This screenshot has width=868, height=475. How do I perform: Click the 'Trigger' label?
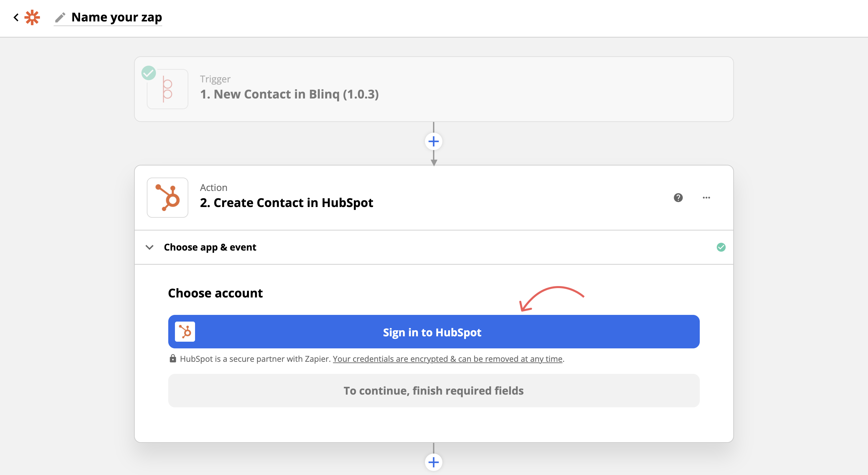[215, 79]
